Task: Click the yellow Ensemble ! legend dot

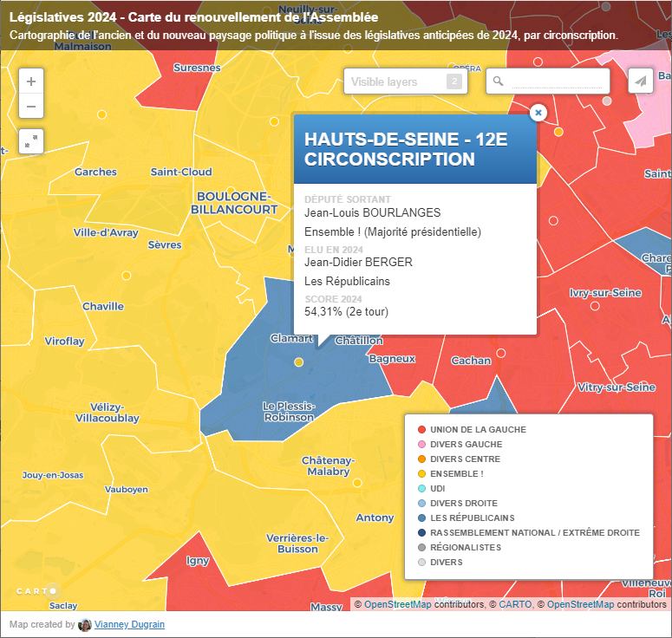Action: [421, 474]
